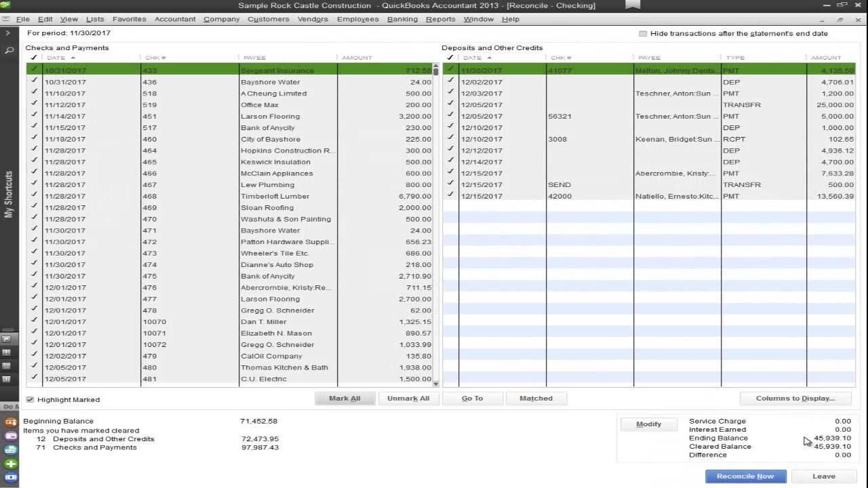
Task: Select the Melton, Johnny deposit row
Action: click(649, 70)
